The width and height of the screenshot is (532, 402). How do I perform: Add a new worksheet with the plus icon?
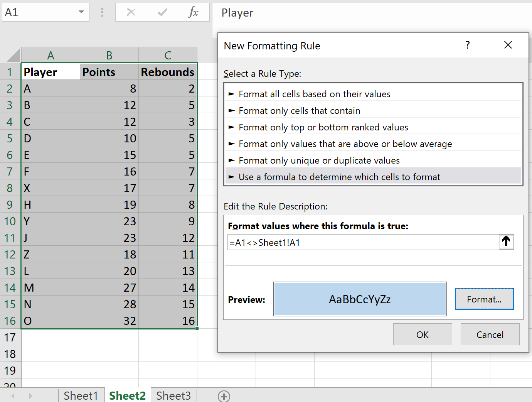(x=224, y=396)
